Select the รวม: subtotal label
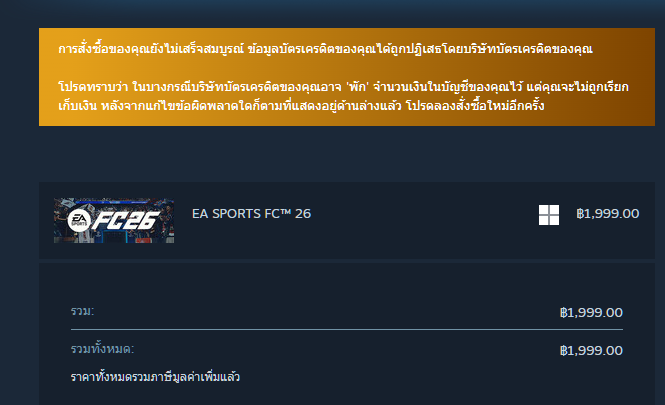665x405 pixels. tap(82, 311)
